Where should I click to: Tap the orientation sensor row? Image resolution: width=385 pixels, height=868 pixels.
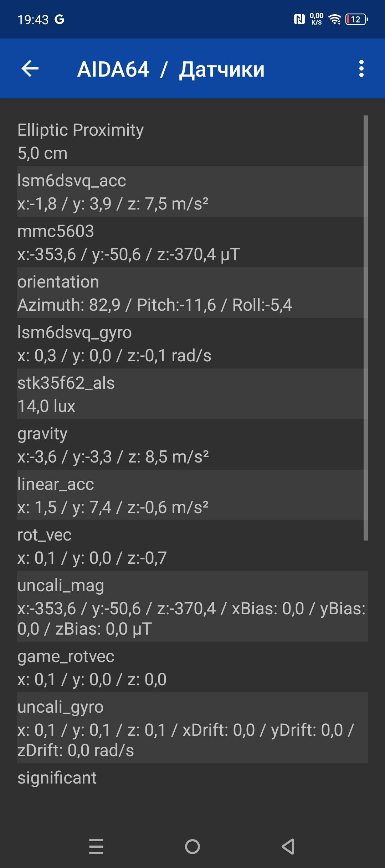[189, 293]
